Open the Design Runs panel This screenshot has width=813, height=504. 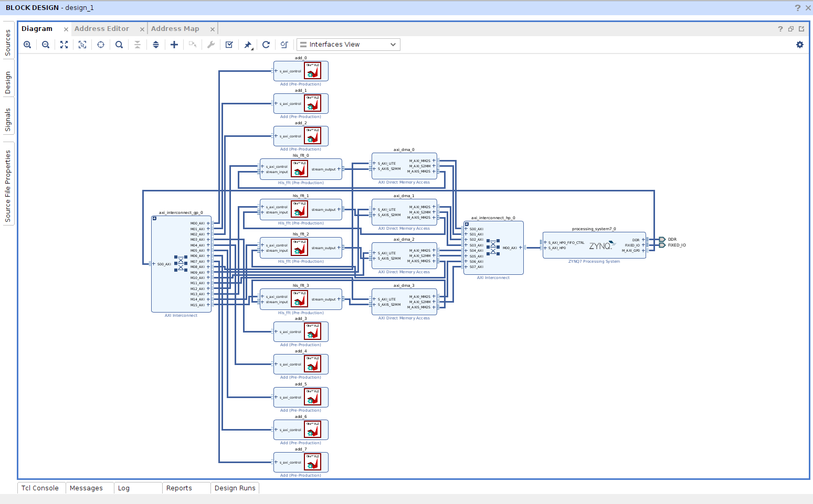235,488
